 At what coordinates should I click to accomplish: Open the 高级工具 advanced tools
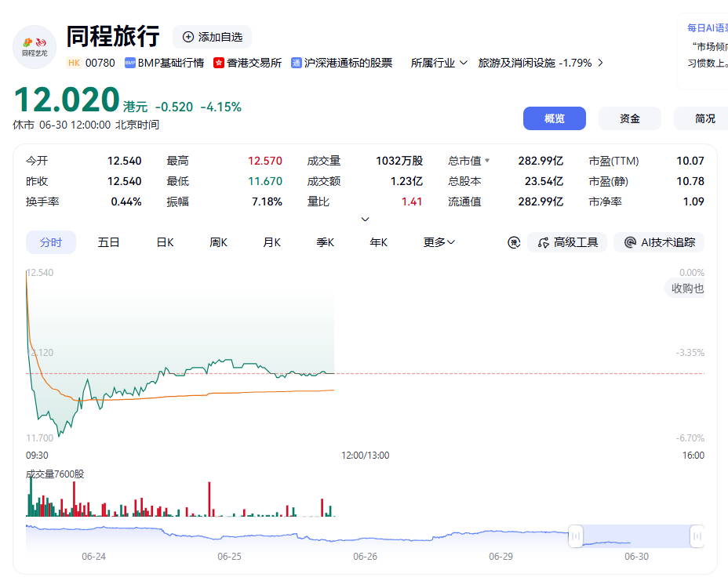pyautogui.click(x=567, y=242)
